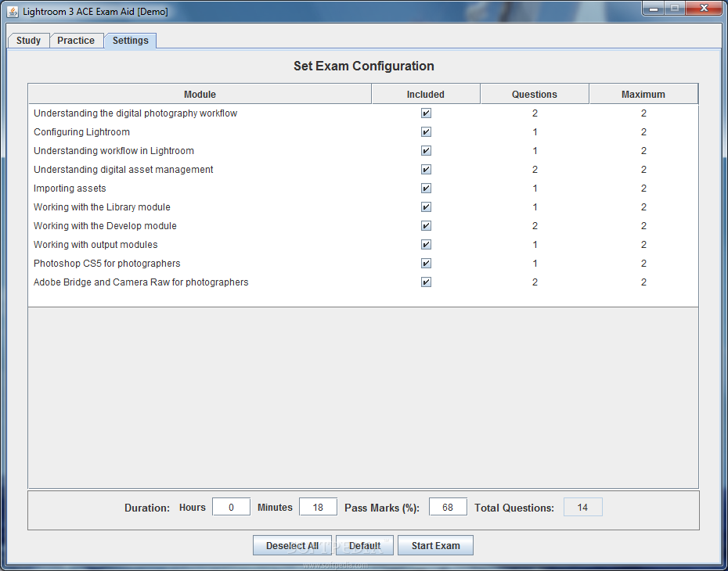Toggle the Importing assets checkbox
The height and width of the screenshot is (571, 728).
426,189
